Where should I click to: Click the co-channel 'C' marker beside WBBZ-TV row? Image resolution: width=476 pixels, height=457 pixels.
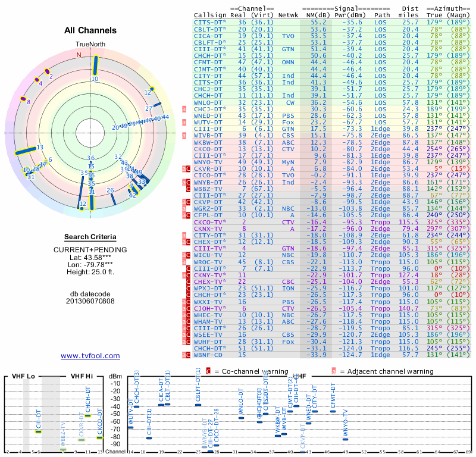188,189
